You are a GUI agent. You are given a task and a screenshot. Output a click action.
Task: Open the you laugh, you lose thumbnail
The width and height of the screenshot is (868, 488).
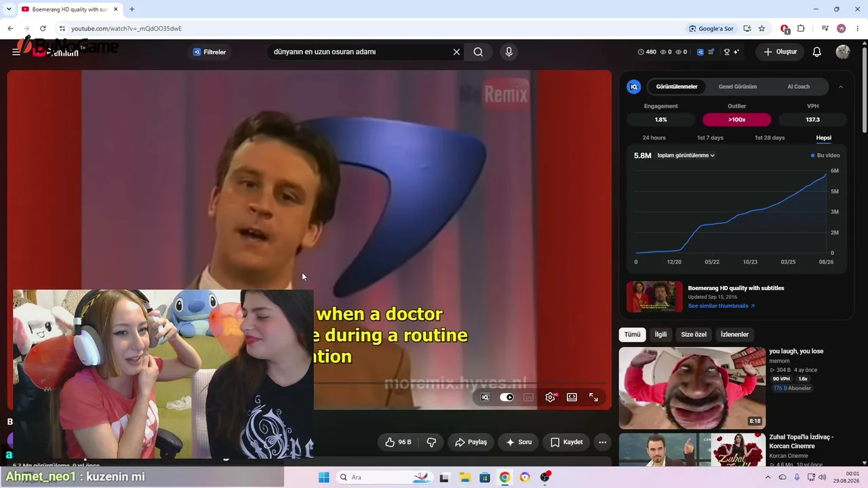[692, 388]
